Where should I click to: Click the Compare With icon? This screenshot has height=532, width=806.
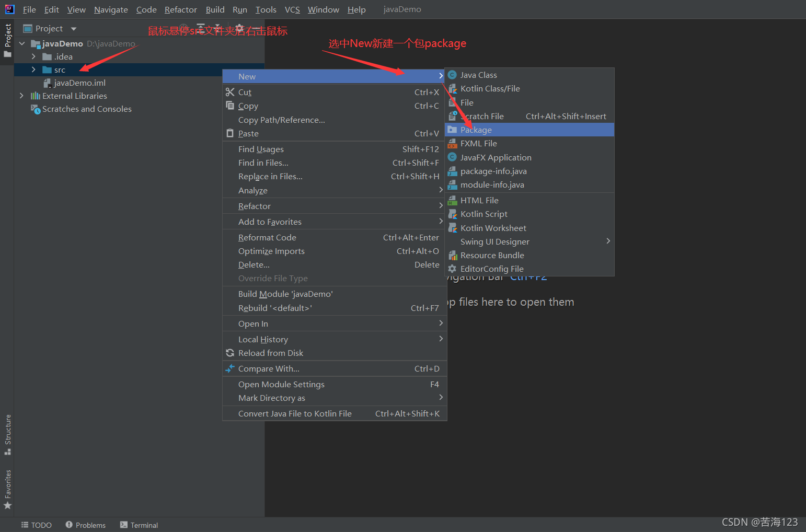(230, 368)
